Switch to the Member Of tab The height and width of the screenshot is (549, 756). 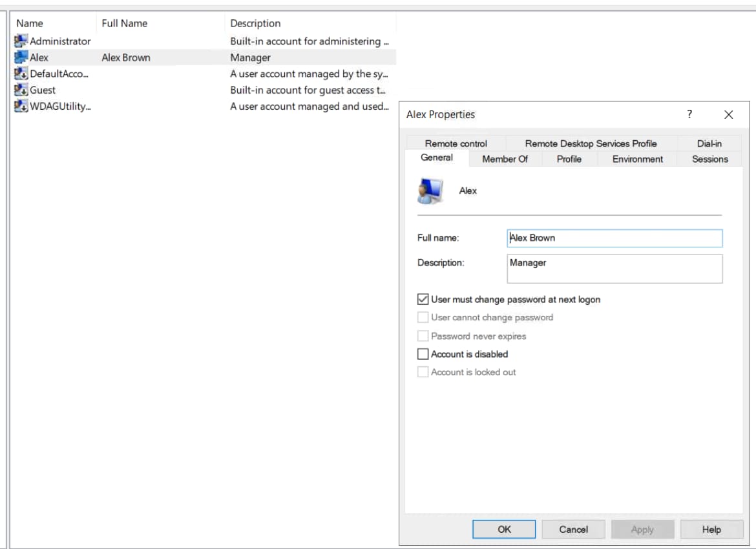point(505,159)
